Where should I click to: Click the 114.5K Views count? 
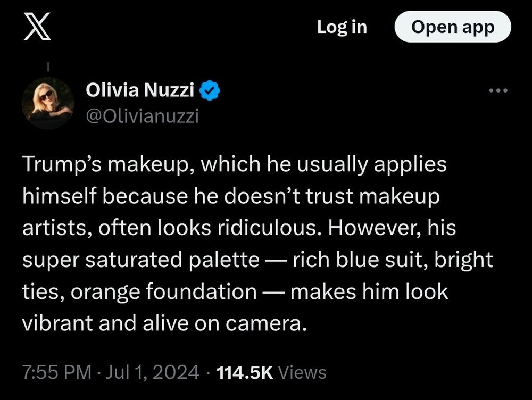pos(272,372)
